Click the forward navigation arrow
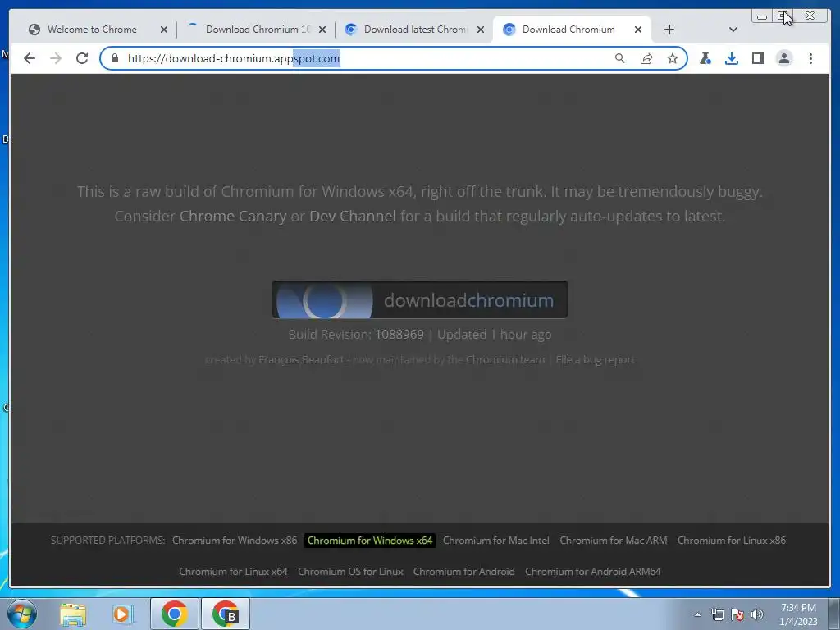The image size is (840, 630). [x=56, y=58]
